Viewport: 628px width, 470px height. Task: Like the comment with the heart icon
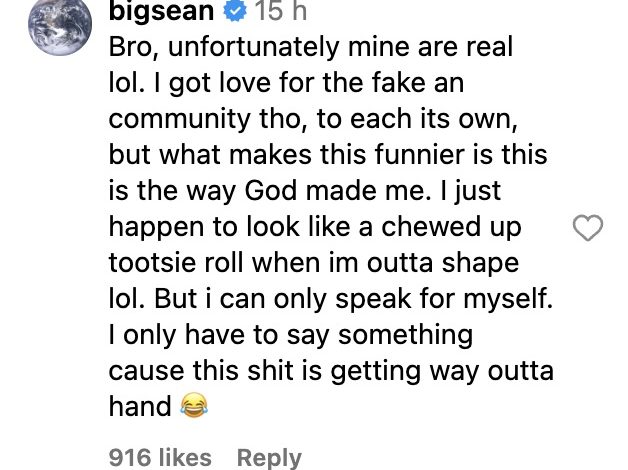coord(587,228)
